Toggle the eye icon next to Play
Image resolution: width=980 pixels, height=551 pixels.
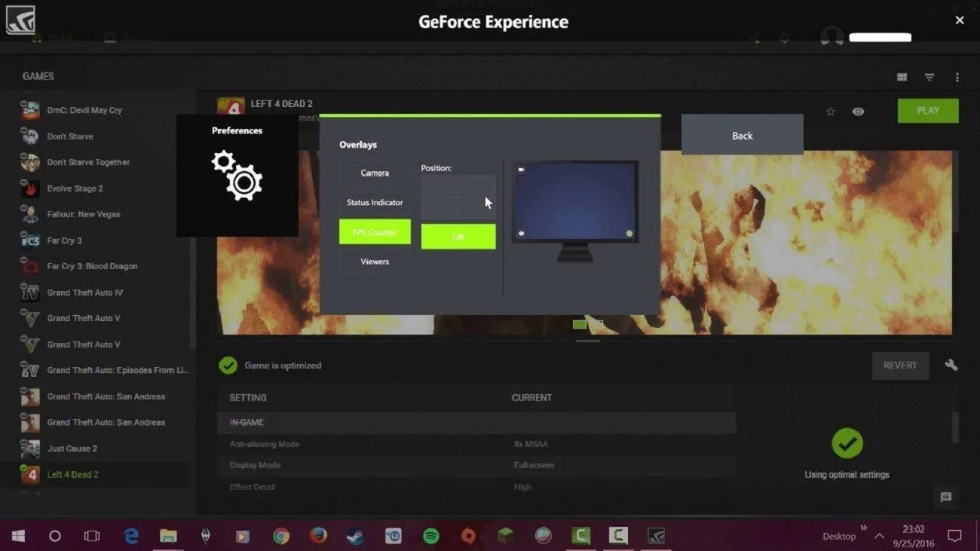coord(858,112)
